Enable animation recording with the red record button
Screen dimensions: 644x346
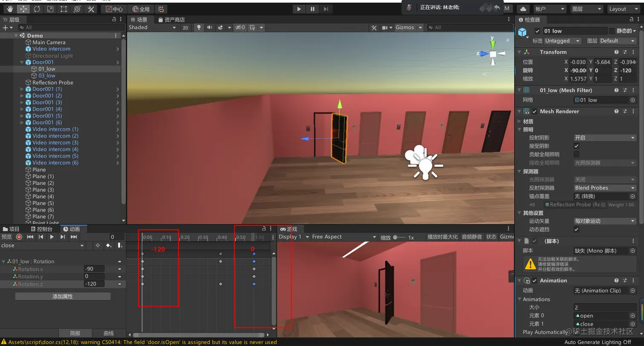pyautogui.click(x=19, y=237)
